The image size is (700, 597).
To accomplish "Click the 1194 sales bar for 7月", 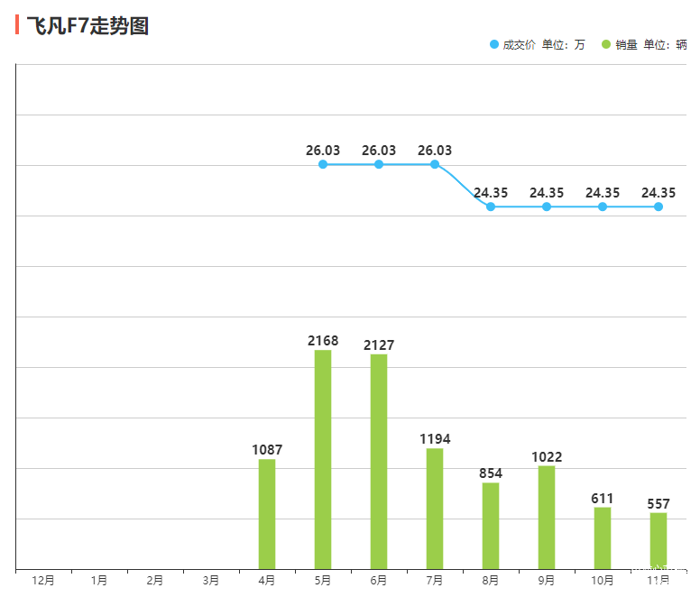I will [x=435, y=509].
